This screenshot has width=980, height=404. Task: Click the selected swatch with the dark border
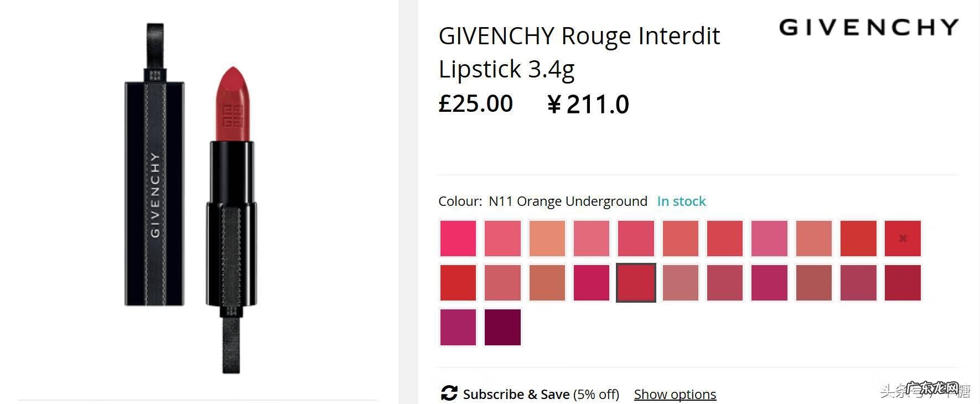636,283
